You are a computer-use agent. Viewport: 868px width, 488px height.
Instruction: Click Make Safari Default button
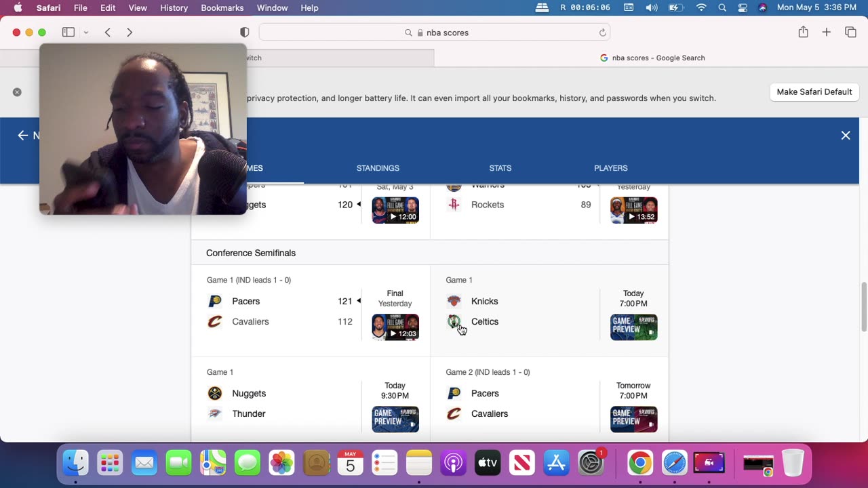pyautogui.click(x=814, y=92)
